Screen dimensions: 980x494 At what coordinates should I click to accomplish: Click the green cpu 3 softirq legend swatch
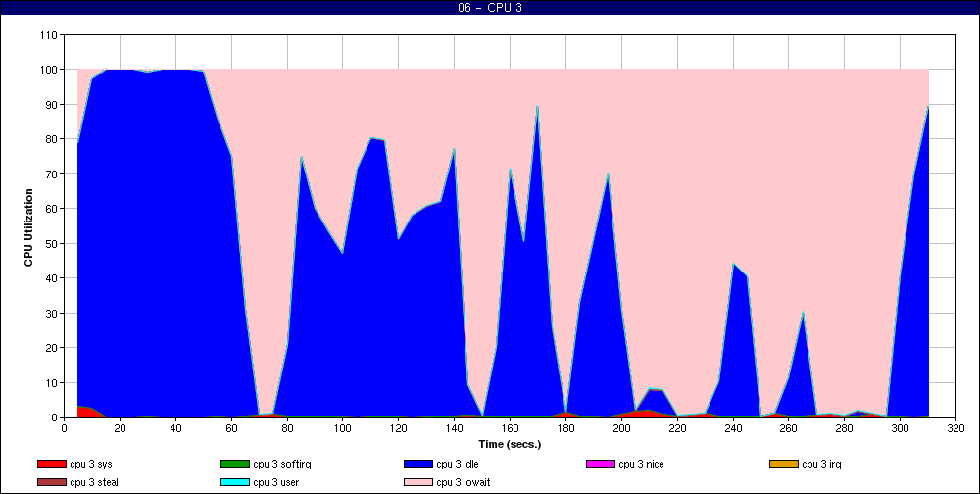tap(234, 464)
